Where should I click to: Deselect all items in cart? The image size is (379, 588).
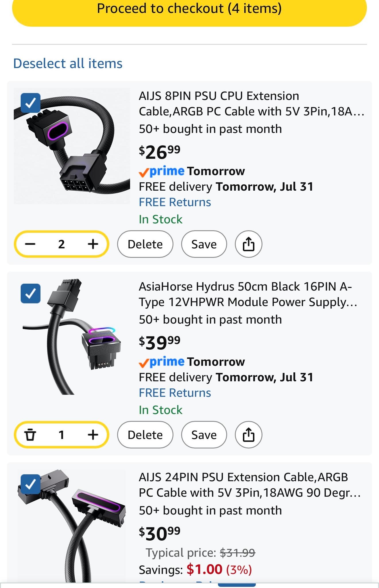tap(68, 63)
